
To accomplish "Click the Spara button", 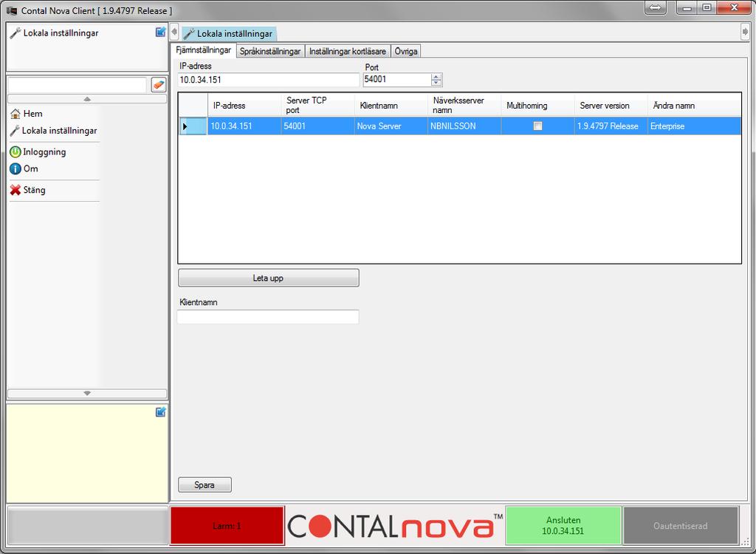I will pyautogui.click(x=205, y=485).
